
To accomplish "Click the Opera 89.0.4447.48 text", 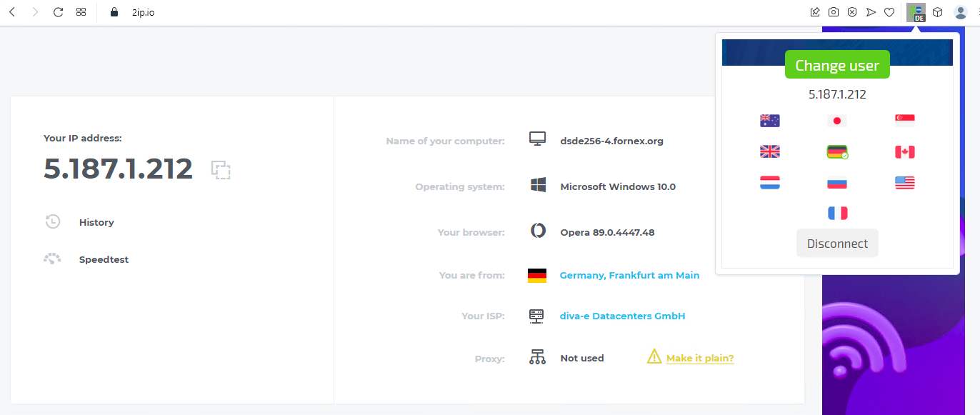I will pyautogui.click(x=608, y=233).
